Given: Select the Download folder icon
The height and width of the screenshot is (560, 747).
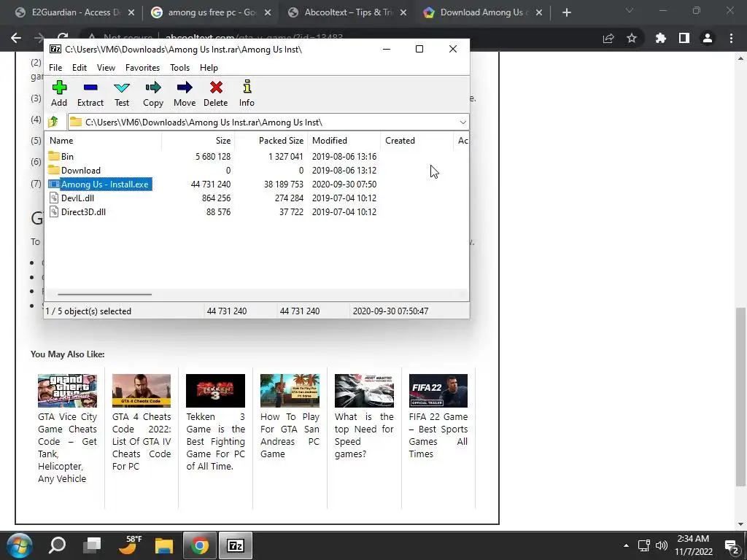Looking at the screenshot, I should tap(54, 170).
